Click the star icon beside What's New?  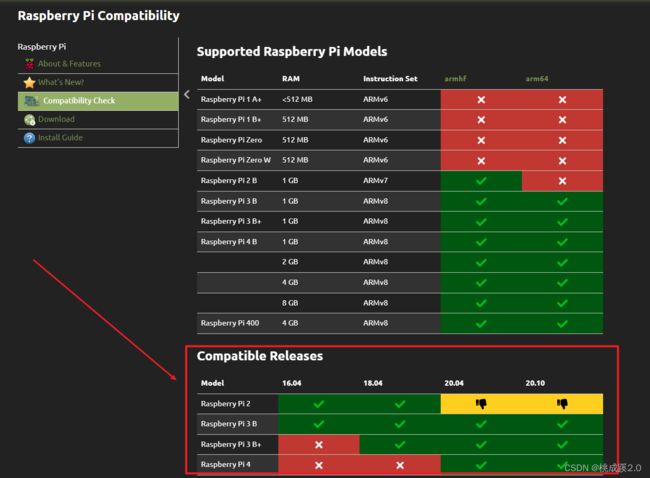point(29,82)
